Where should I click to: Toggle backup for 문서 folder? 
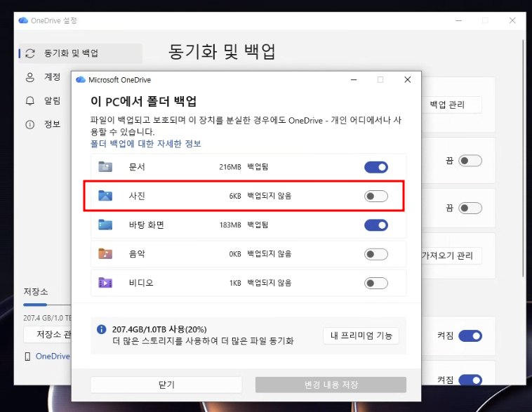point(376,167)
